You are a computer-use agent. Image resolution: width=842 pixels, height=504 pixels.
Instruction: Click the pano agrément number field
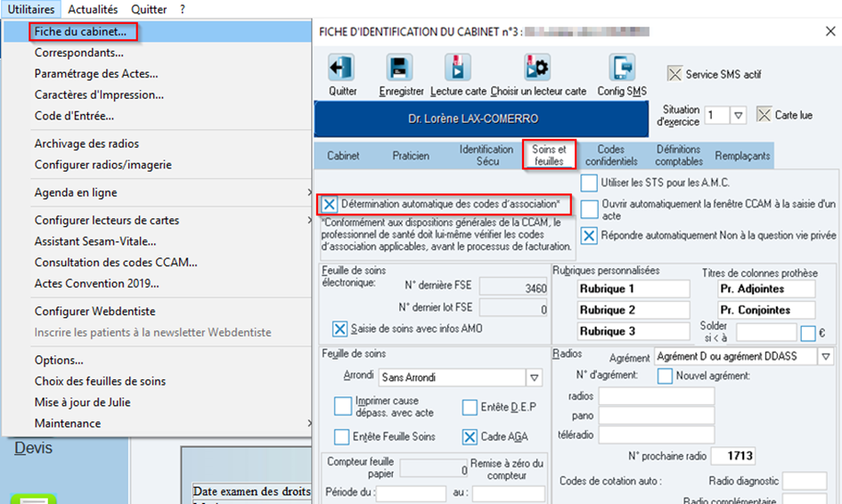[656, 416]
